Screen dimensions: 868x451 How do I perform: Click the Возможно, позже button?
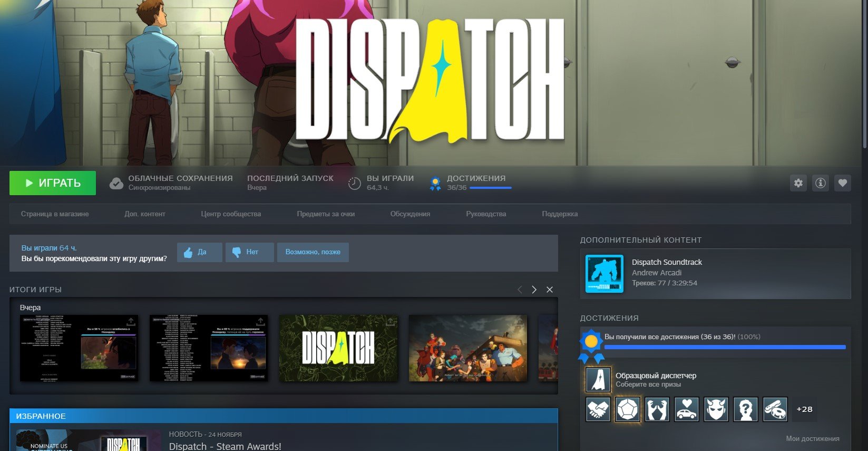point(313,252)
